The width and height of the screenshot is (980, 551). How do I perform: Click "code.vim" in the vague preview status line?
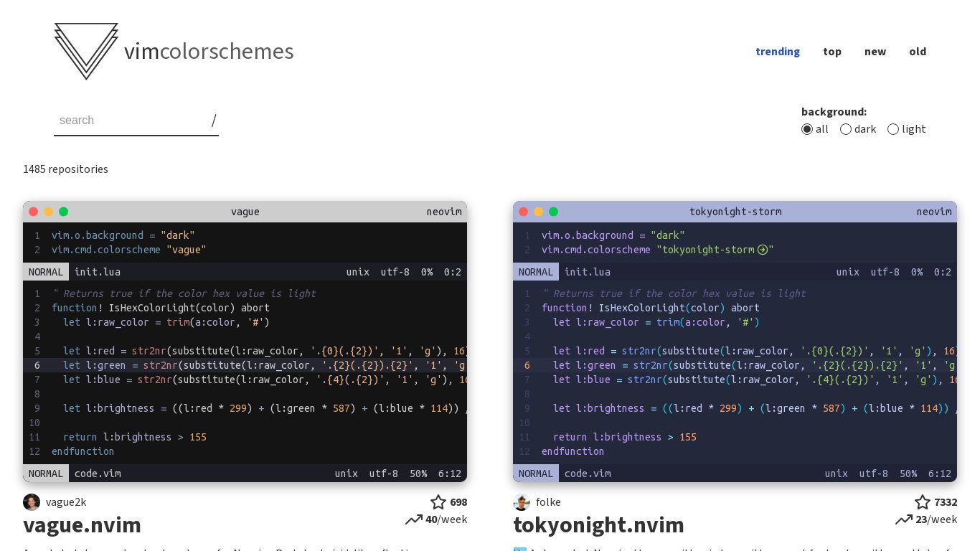click(98, 474)
